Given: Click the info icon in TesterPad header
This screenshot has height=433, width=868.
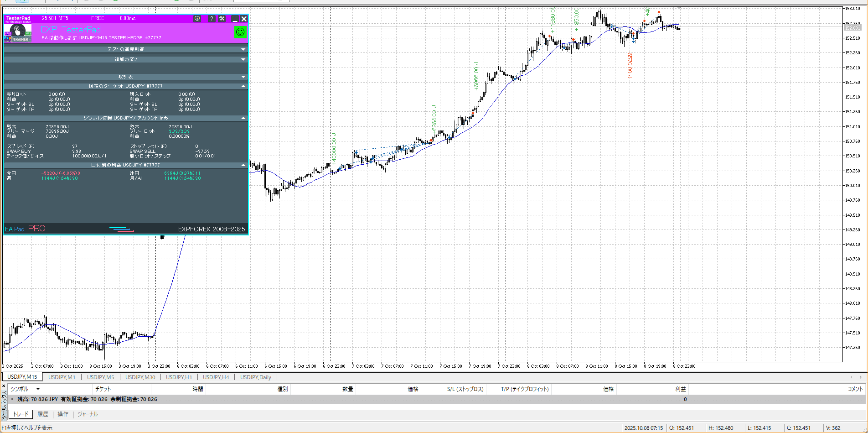Looking at the screenshot, I should pyautogui.click(x=197, y=19).
